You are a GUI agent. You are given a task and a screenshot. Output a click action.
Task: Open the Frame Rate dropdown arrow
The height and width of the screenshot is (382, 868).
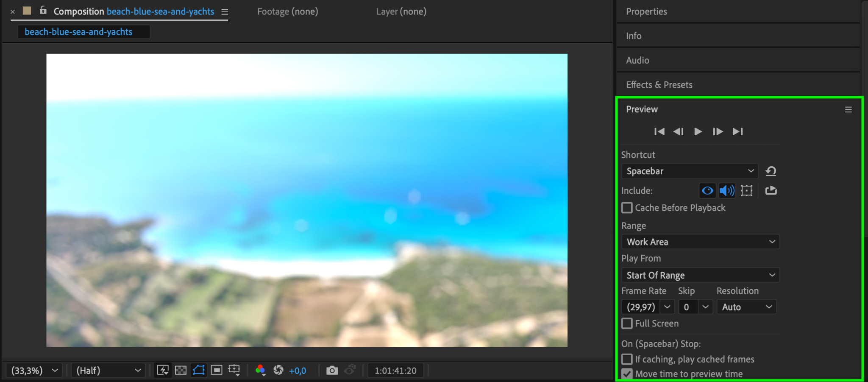point(667,307)
